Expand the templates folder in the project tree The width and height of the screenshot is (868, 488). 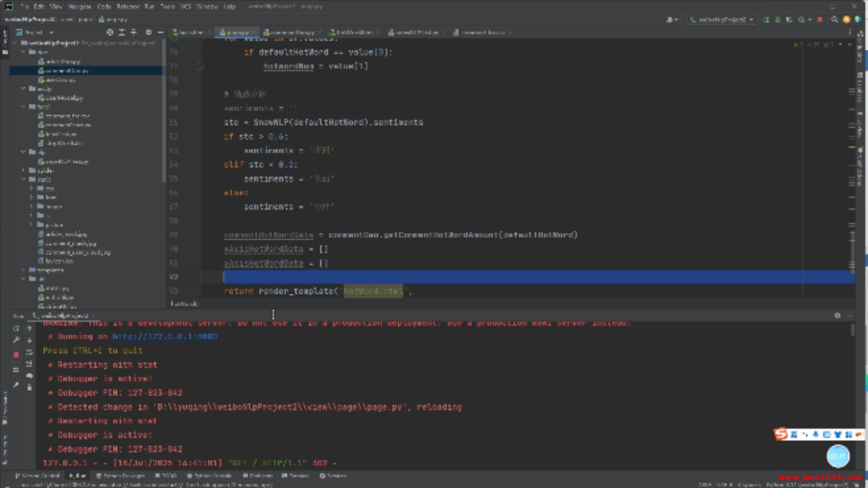(24, 270)
